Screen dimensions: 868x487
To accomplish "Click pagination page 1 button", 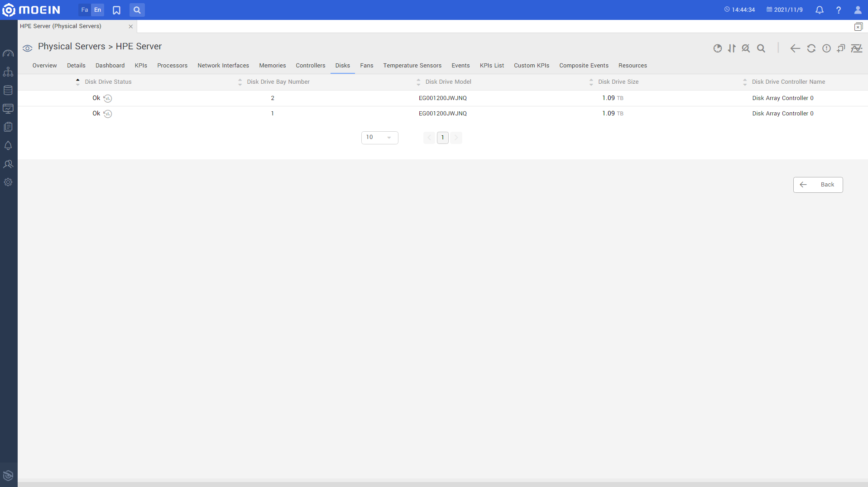I will coord(443,138).
